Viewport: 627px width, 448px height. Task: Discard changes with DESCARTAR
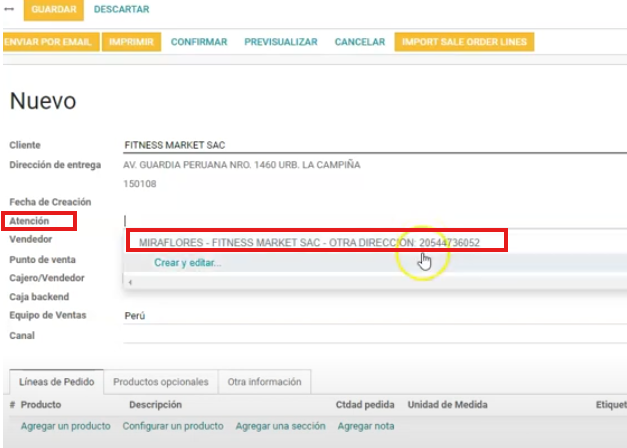(122, 9)
